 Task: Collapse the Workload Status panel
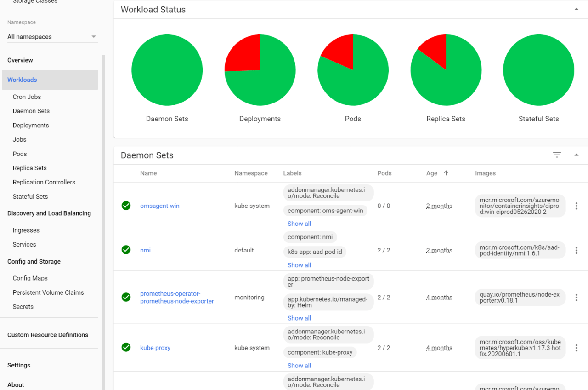tap(577, 9)
